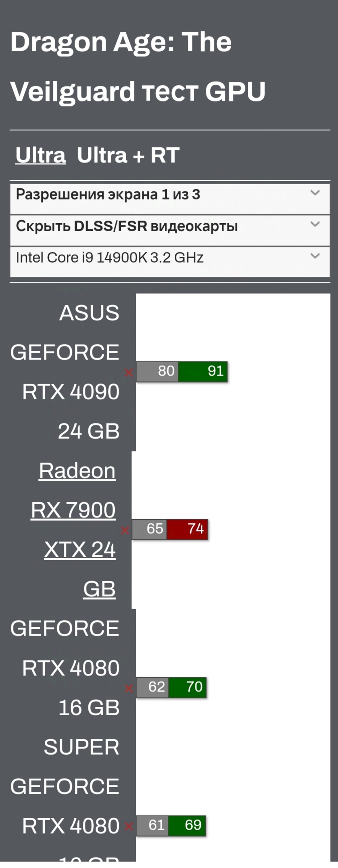
Task: Click the green 91 fps bar
Action: [x=203, y=371]
